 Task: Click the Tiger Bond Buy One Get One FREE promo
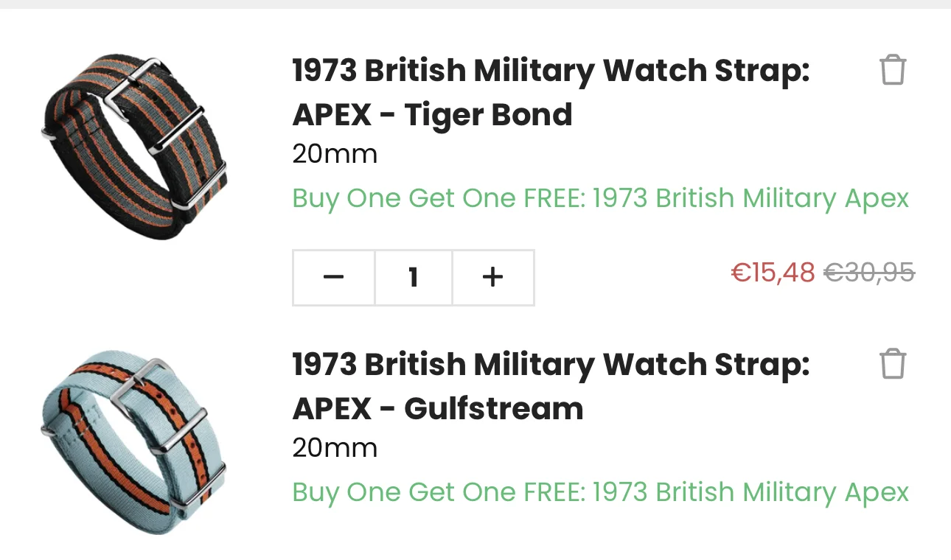(601, 198)
